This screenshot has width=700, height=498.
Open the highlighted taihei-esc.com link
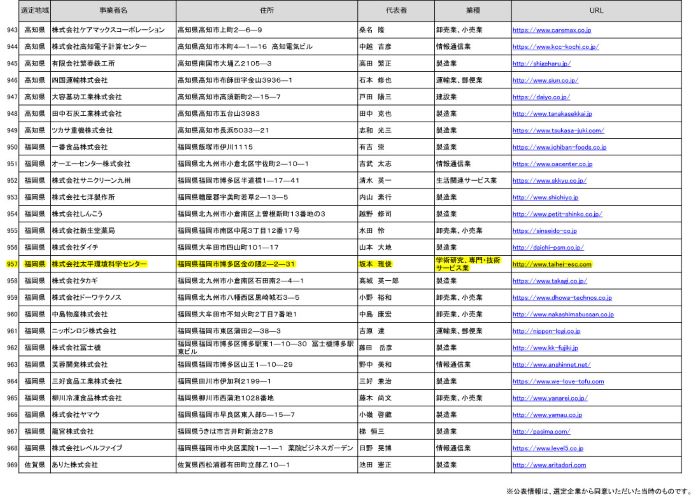coord(552,264)
